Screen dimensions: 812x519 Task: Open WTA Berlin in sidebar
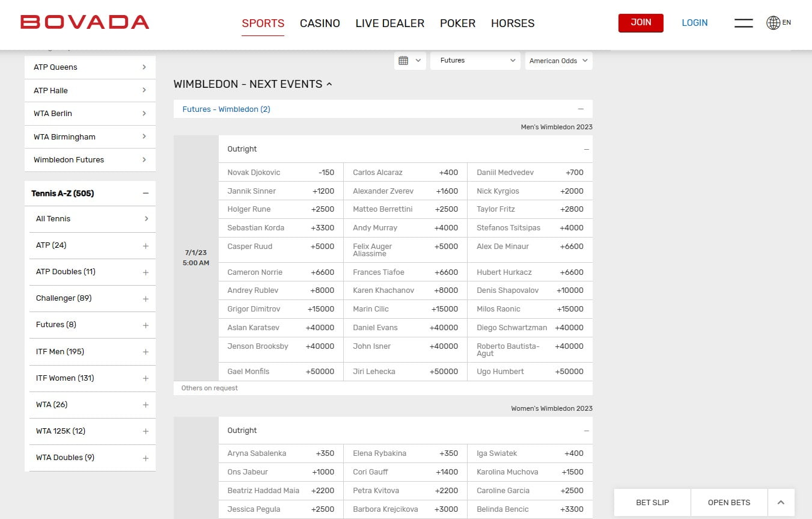(x=90, y=114)
